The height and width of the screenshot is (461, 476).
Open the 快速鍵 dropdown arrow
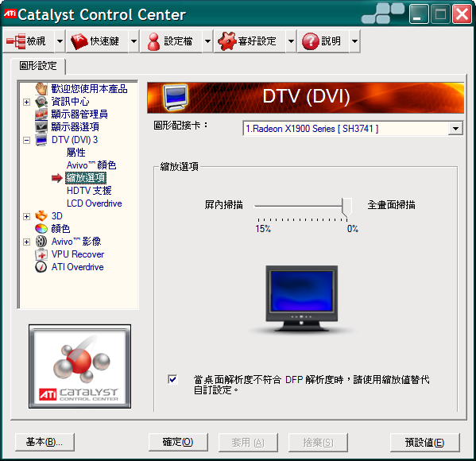[134, 41]
